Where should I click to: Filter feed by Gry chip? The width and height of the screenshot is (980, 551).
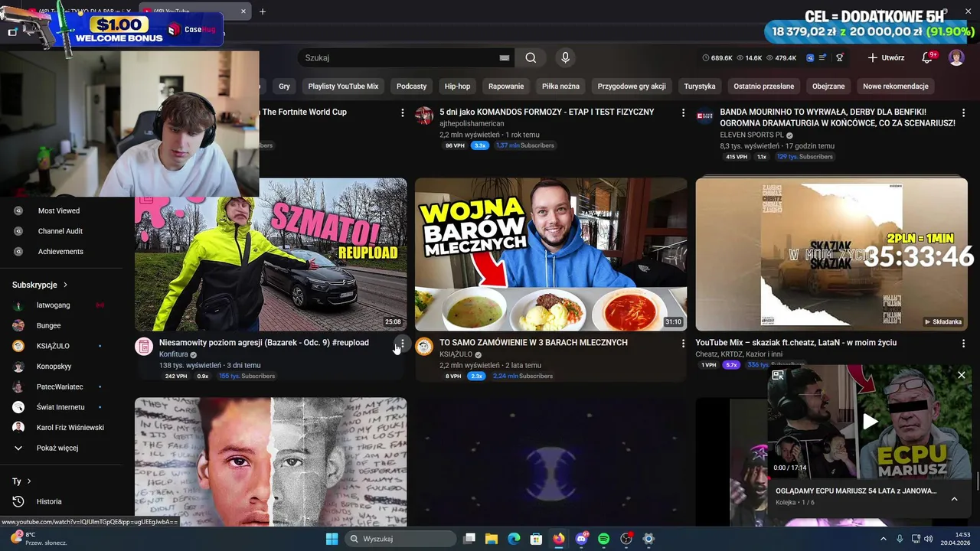click(x=284, y=86)
